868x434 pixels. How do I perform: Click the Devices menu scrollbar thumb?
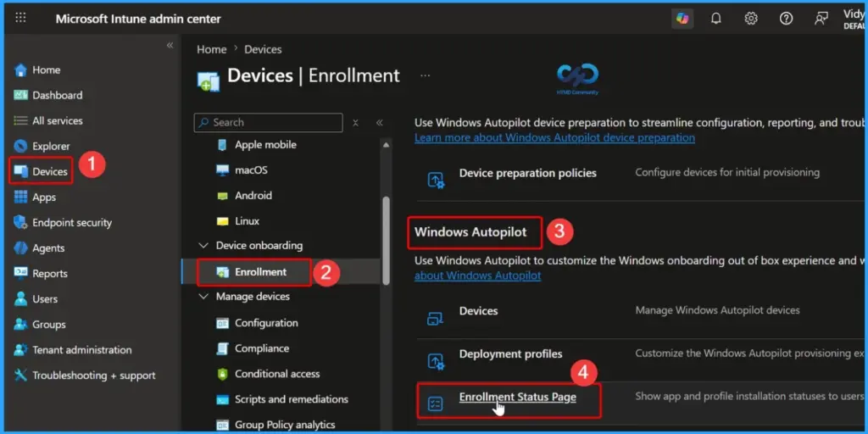coord(386,241)
